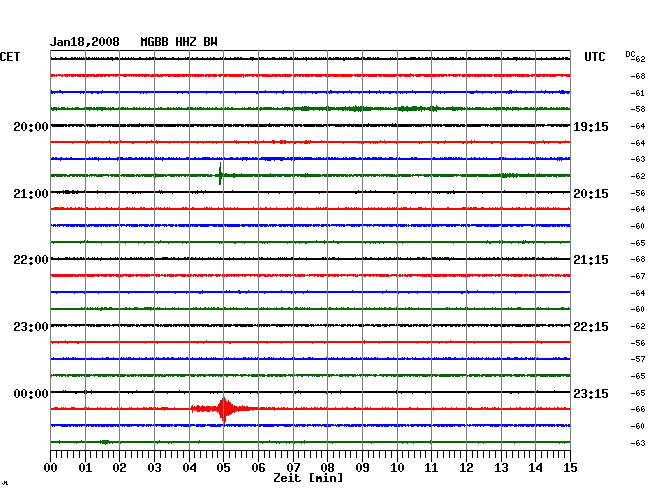Click the UTC timezone header
The image size is (650, 494).
coord(594,57)
